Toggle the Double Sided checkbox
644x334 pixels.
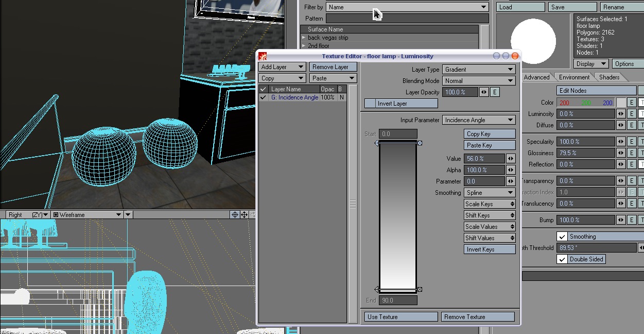pos(562,259)
